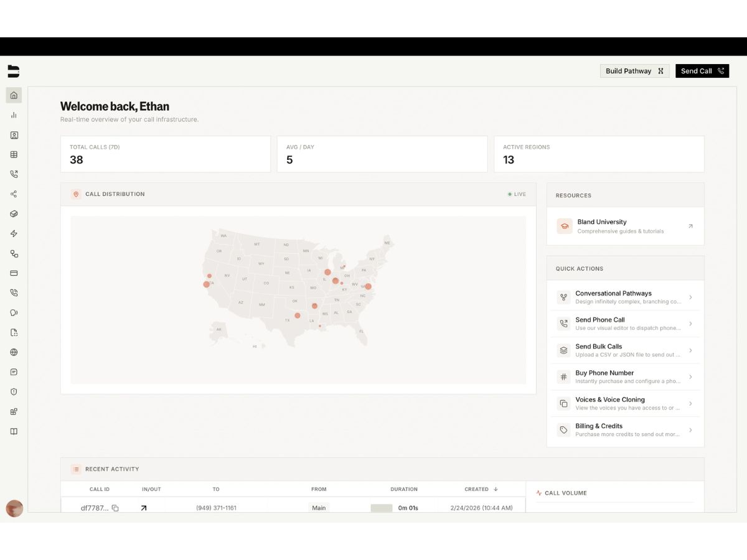This screenshot has height=560, width=747.
Task: Click chevron next to Voices & Voice Cloning
Action: [x=690, y=403]
